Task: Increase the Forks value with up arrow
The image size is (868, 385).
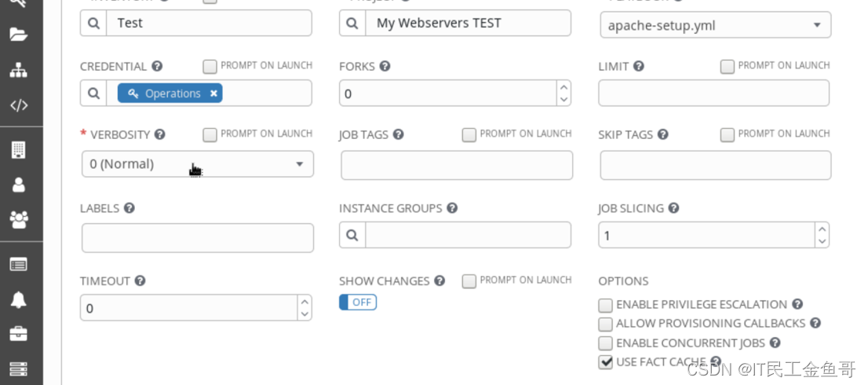Action: click(563, 87)
